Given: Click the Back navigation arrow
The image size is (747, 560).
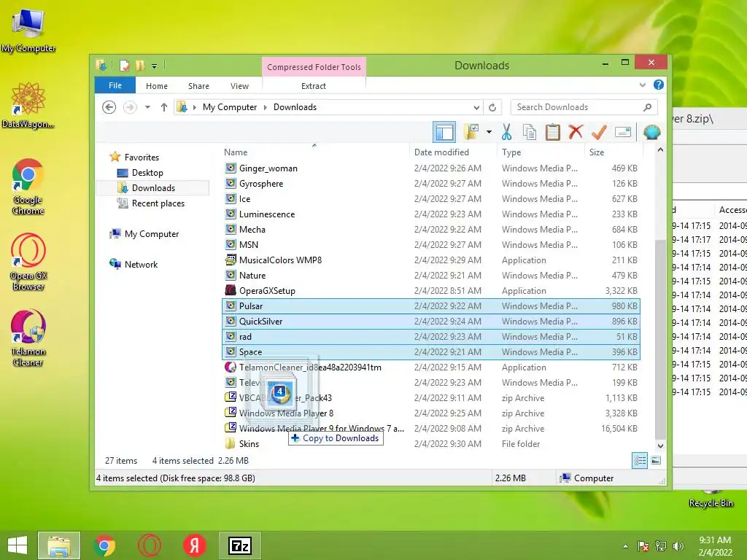Looking at the screenshot, I should (109, 107).
